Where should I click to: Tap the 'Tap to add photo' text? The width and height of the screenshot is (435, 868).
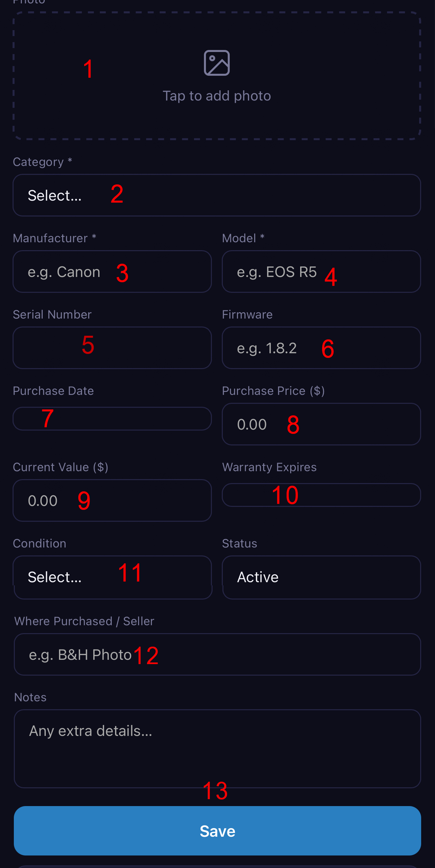(217, 96)
